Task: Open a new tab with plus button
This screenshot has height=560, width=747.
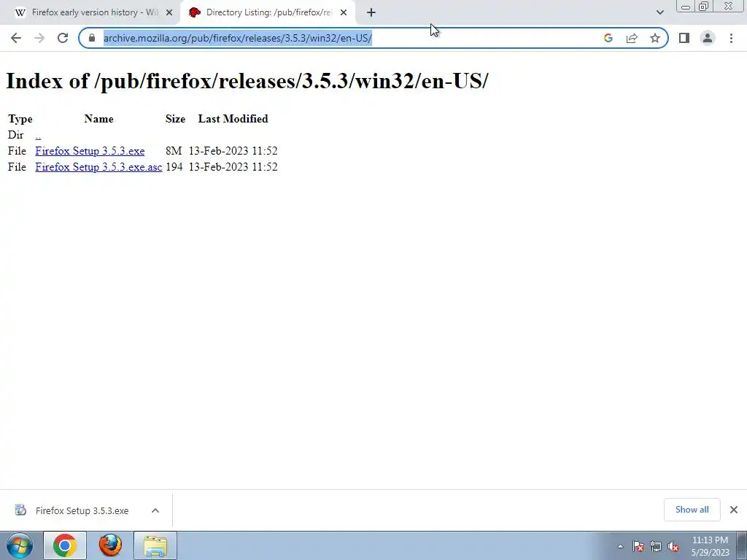Action: [371, 12]
